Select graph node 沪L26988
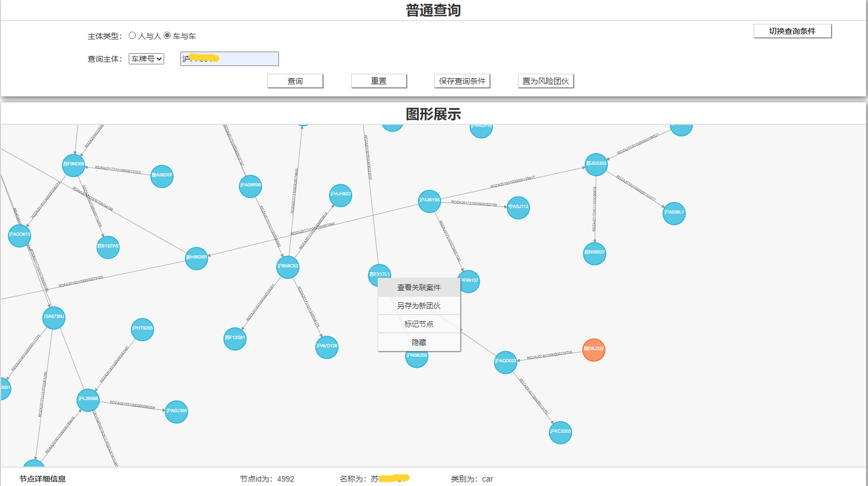868x486 pixels. tap(88, 399)
